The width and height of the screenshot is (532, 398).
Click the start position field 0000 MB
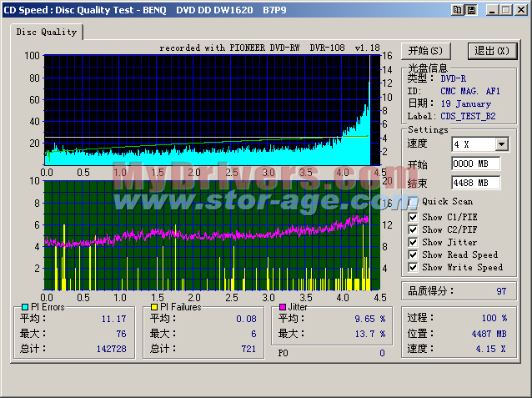point(475,164)
